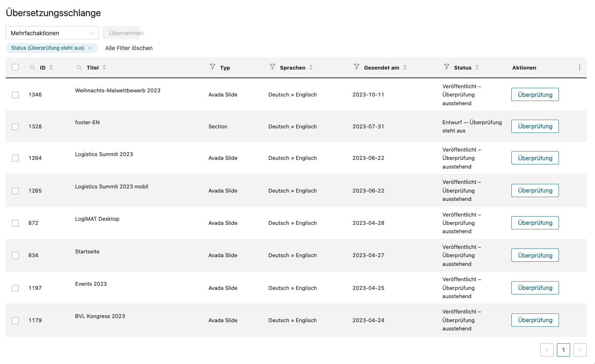Select BVL Kongress 2023 checkbox
The height and width of the screenshot is (364, 595).
pos(15,321)
